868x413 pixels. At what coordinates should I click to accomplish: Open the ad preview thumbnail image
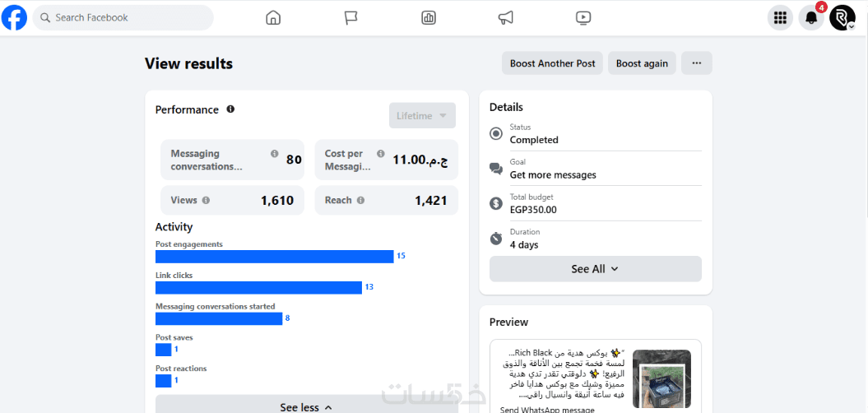click(661, 380)
